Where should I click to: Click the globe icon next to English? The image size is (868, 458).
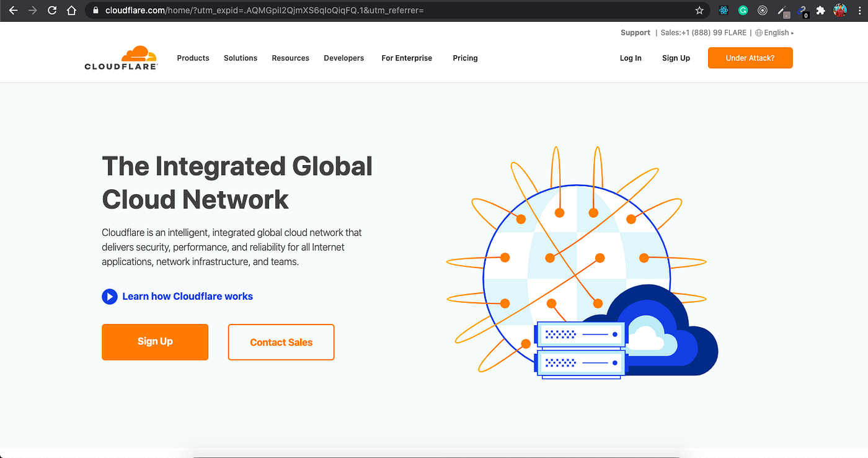click(x=758, y=32)
